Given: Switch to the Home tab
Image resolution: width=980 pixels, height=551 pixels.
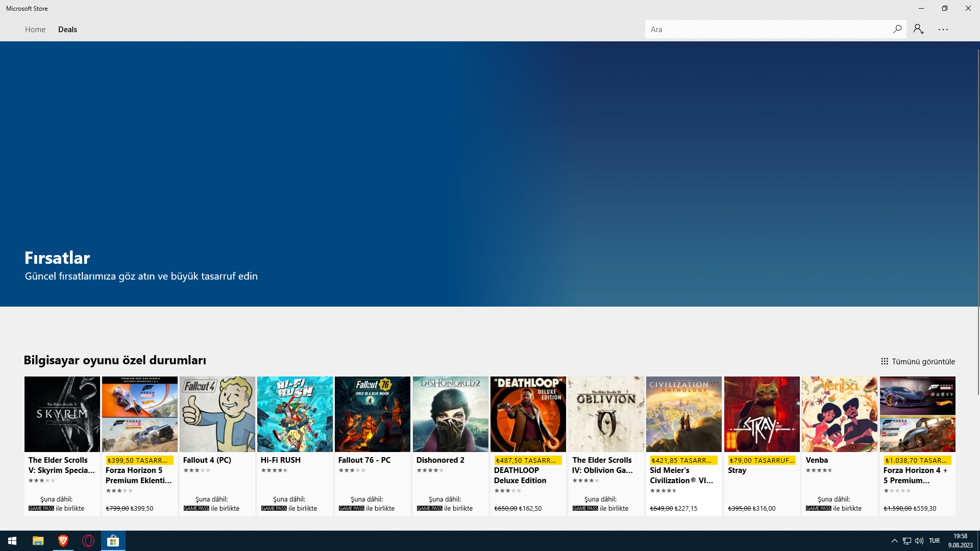Looking at the screenshot, I should tap(35, 29).
